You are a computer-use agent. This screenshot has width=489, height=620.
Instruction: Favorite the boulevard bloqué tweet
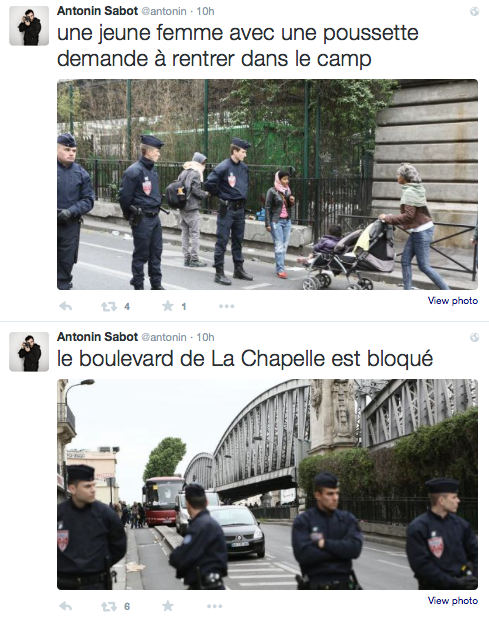point(168,605)
